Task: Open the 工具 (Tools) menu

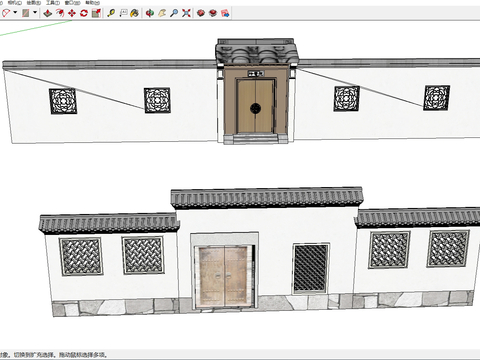Action: (x=53, y=2)
